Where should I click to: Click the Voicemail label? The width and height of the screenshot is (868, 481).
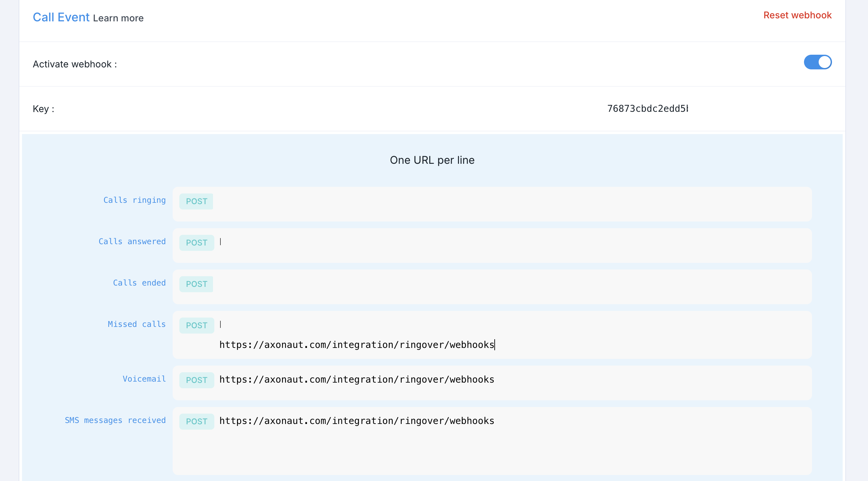click(144, 379)
